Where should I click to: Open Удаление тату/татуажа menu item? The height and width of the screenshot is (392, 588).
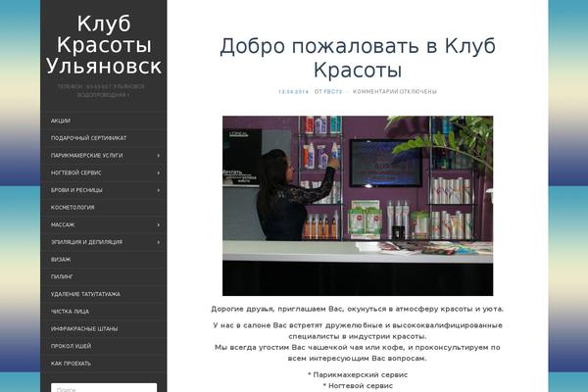tap(104, 294)
